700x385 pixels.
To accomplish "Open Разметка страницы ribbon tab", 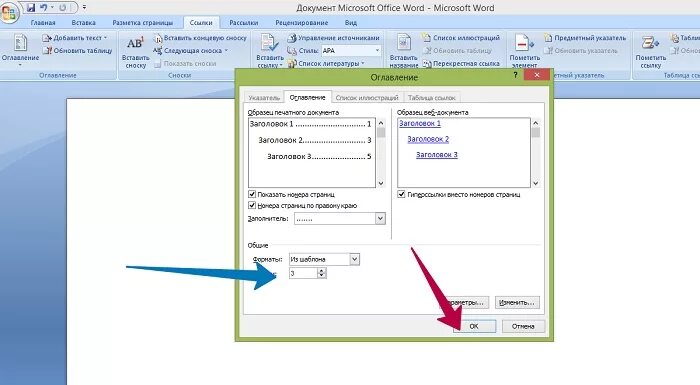I will pyautogui.click(x=142, y=22).
